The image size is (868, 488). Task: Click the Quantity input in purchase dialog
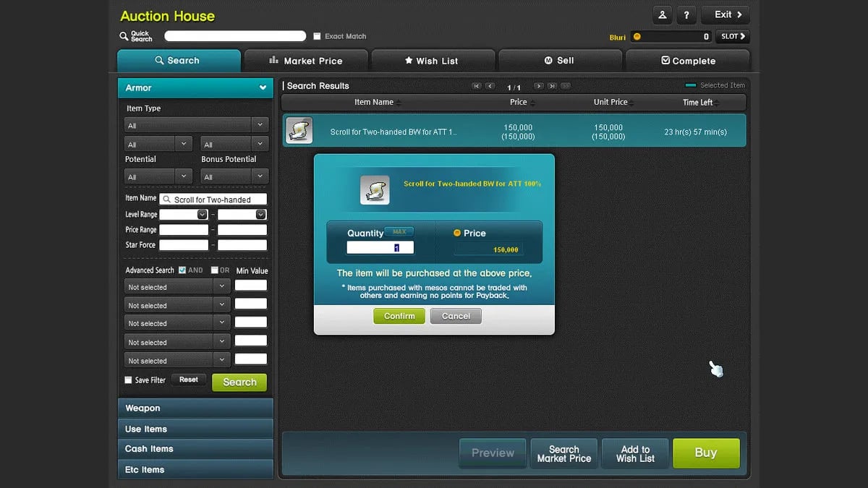[x=380, y=248]
